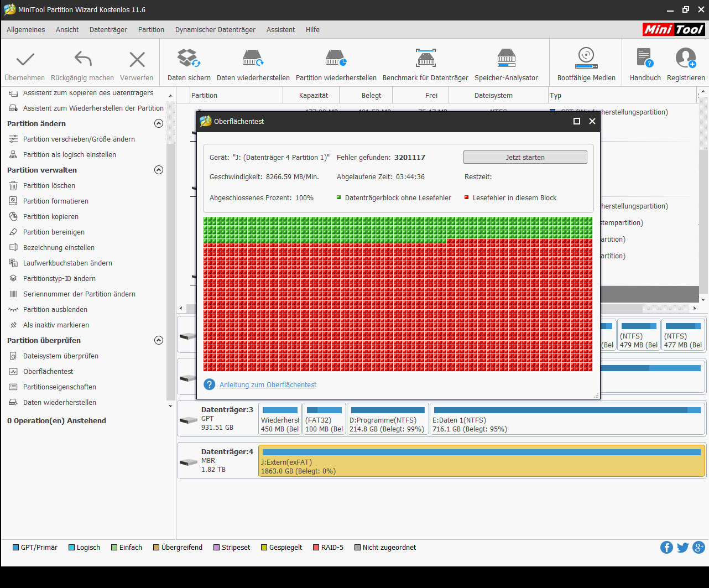
Task: Open the Ansicht menu
Action: pos(67,30)
